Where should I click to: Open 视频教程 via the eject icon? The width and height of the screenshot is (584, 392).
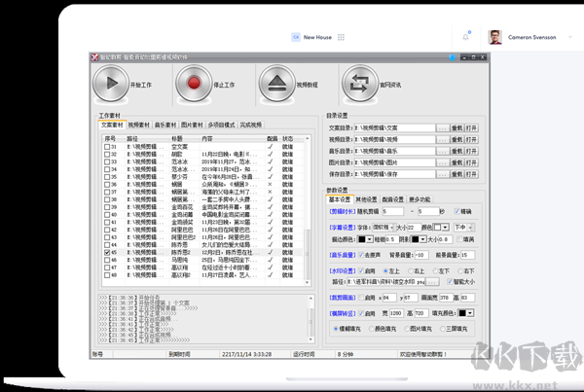click(277, 85)
